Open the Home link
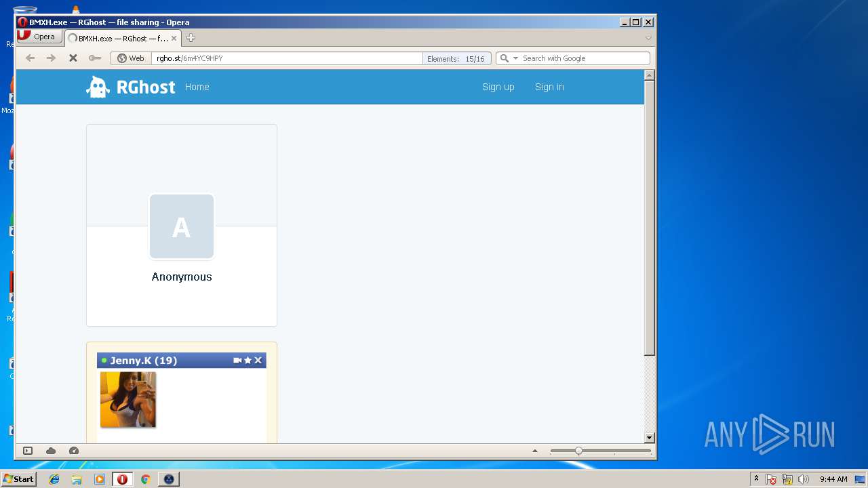This screenshot has width=868, height=488. tap(197, 87)
